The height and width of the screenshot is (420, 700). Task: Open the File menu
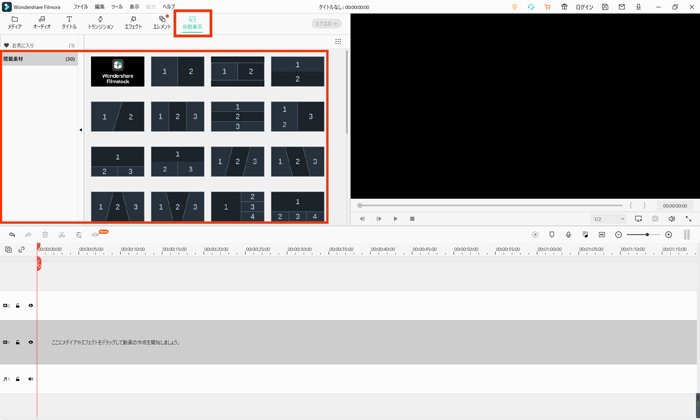click(x=80, y=7)
